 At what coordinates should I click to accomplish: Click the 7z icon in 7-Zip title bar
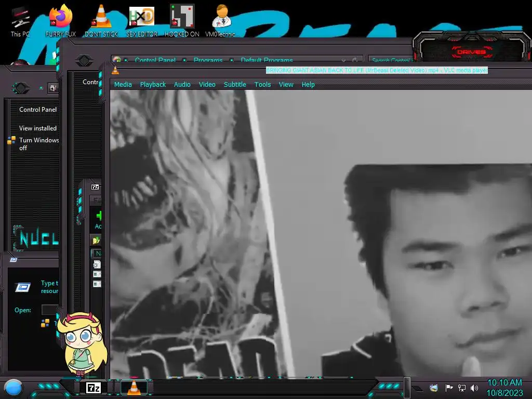(x=95, y=187)
